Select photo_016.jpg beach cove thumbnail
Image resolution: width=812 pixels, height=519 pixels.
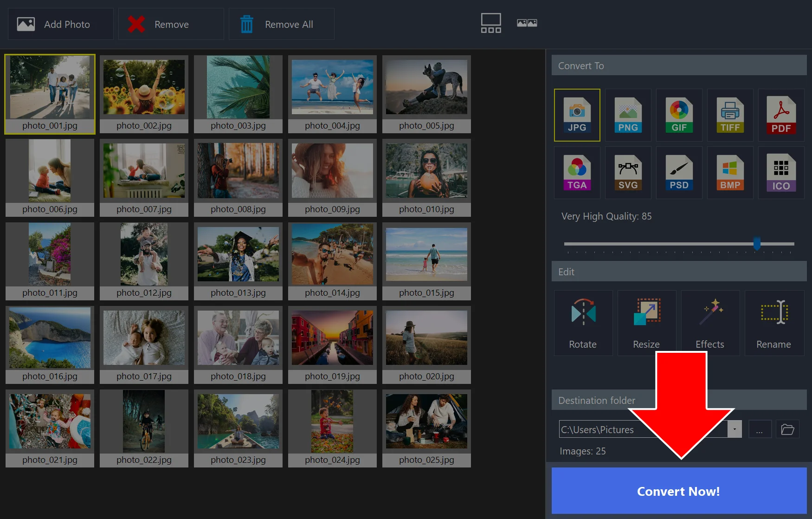pos(50,345)
